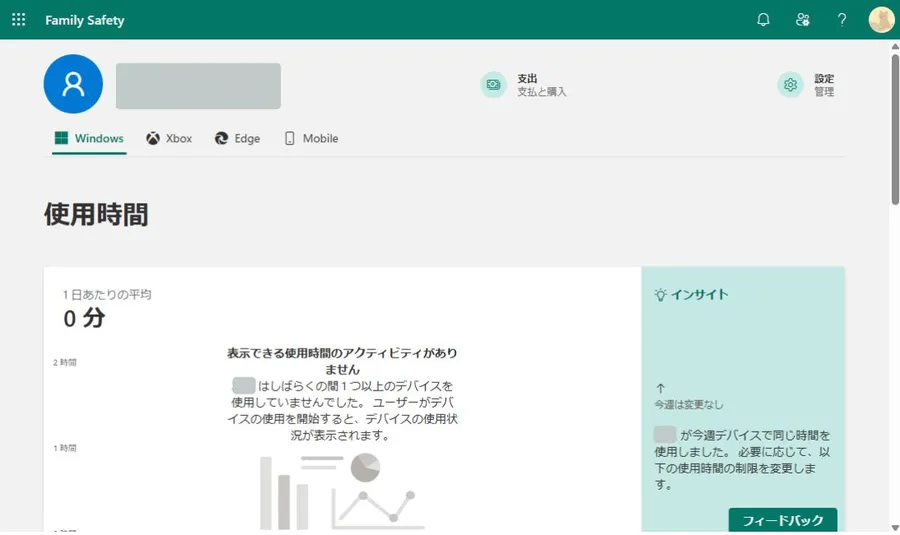Image resolution: width=900 pixels, height=535 pixels.
Task: Click the help question mark icon
Action: click(x=842, y=20)
